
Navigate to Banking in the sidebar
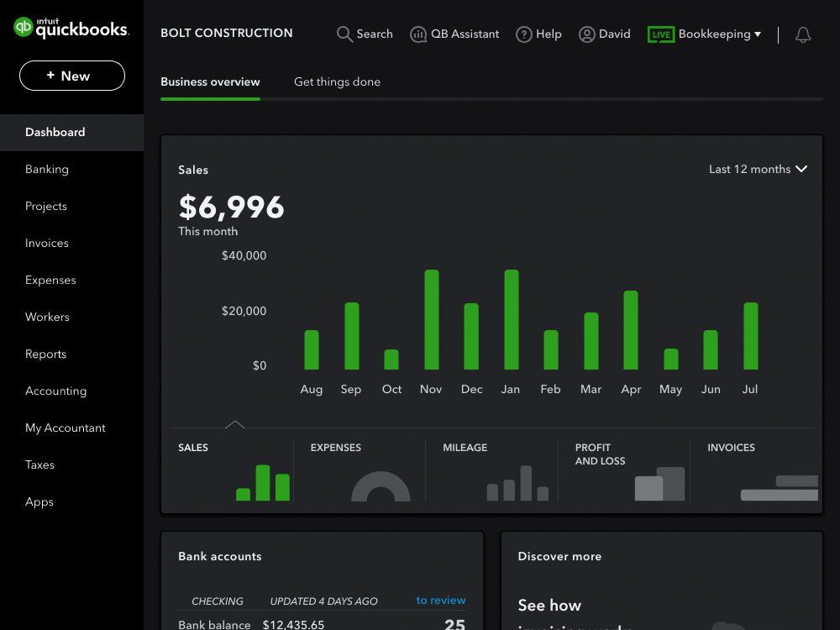tap(47, 169)
